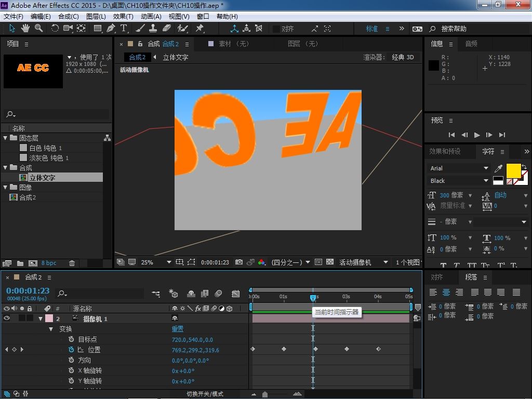
Task: Click the delete trash icon in Project panel
Action: tap(72, 263)
